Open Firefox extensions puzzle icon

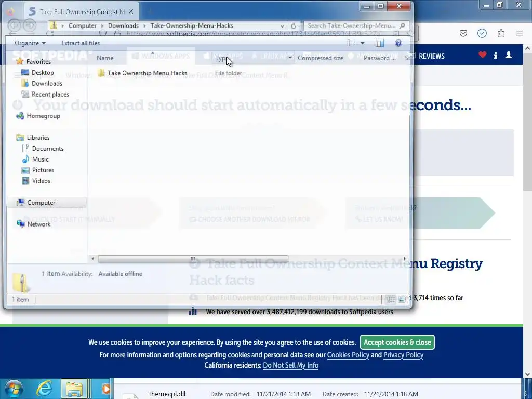pos(501,33)
